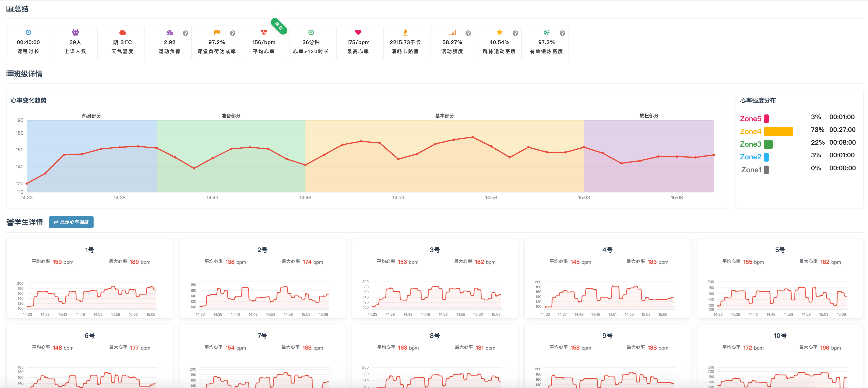Image resolution: width=868 pixels, height=388 pixels.
Task: Click help icon beside 运动负荷
Action: pos(185,33)
